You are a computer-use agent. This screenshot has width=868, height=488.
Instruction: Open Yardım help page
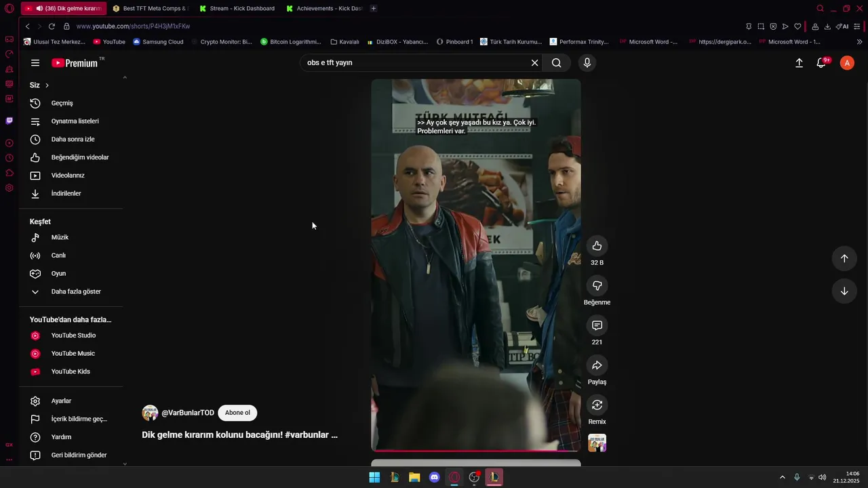[71, 437]
